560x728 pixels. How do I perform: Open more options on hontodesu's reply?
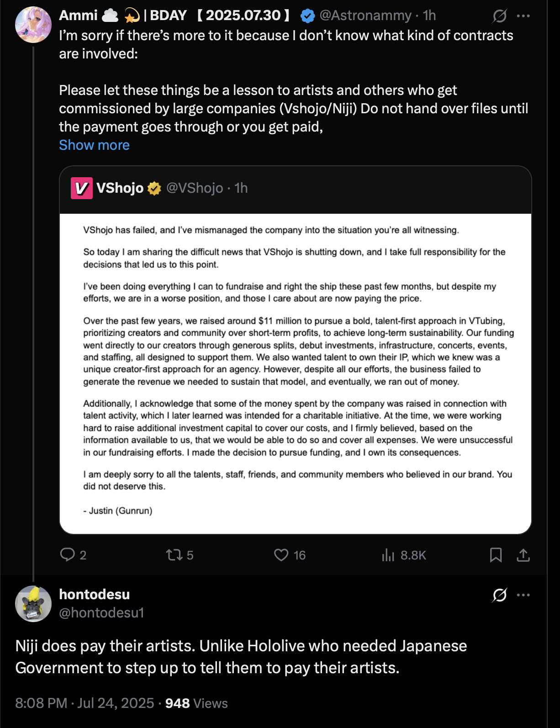[523, 595]
